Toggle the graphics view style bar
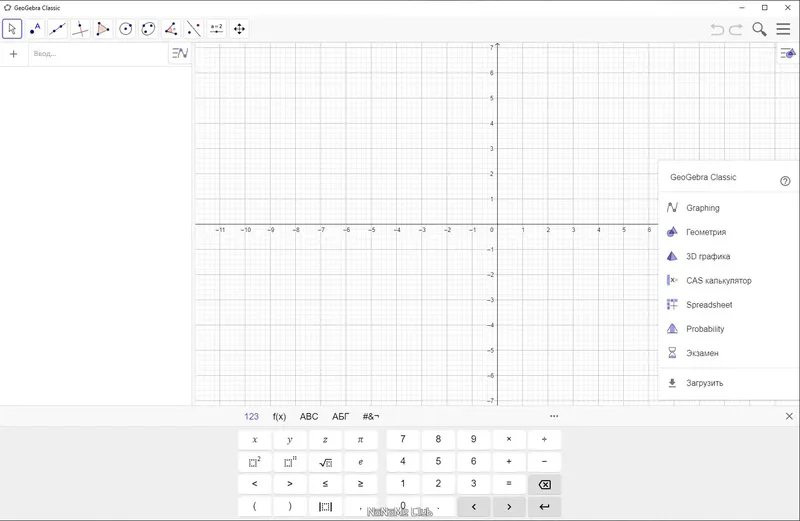 coord(788,53)
